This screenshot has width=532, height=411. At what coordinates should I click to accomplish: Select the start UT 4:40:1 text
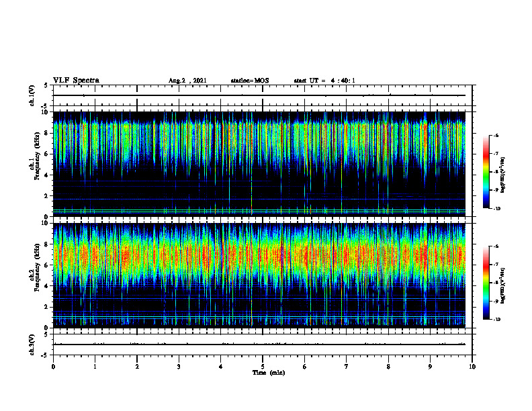[324, 81]
